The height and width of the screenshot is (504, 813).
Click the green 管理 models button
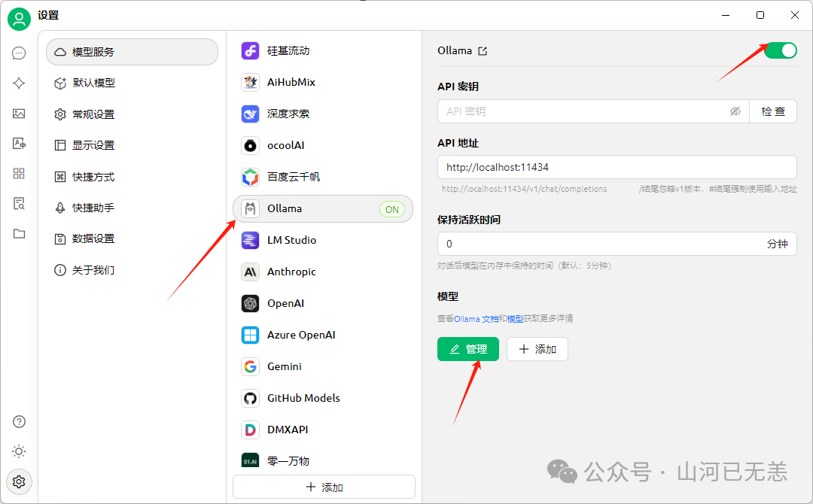(468, 349)
